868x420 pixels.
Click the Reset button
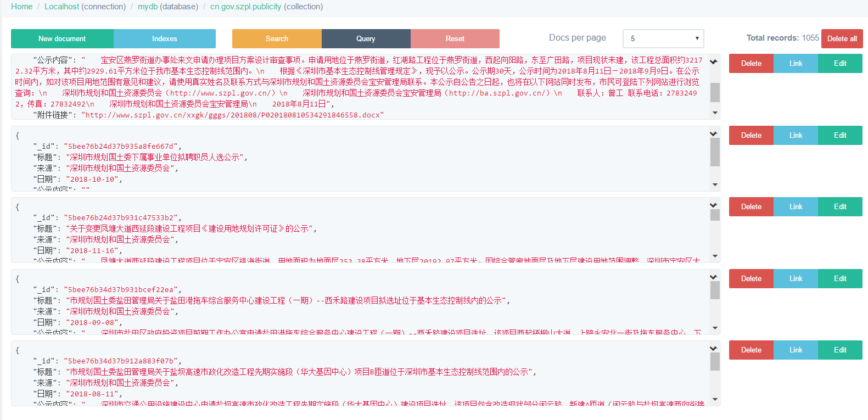pos(455,38)
